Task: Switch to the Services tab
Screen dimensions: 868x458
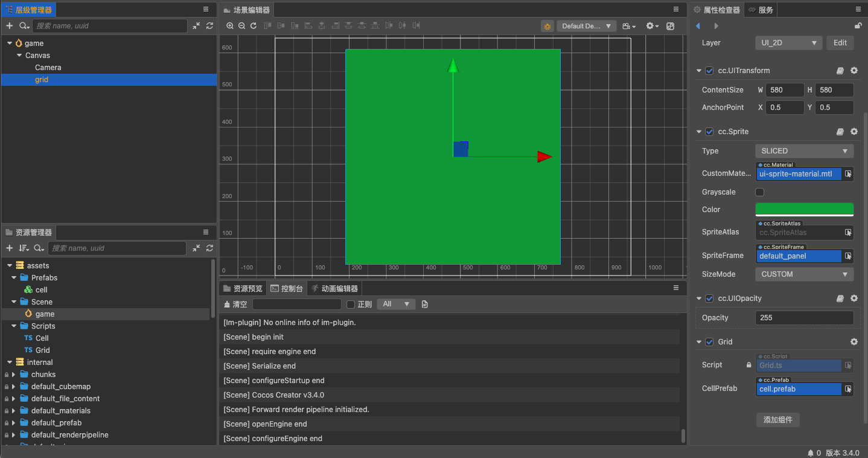Action: (761, 10)
